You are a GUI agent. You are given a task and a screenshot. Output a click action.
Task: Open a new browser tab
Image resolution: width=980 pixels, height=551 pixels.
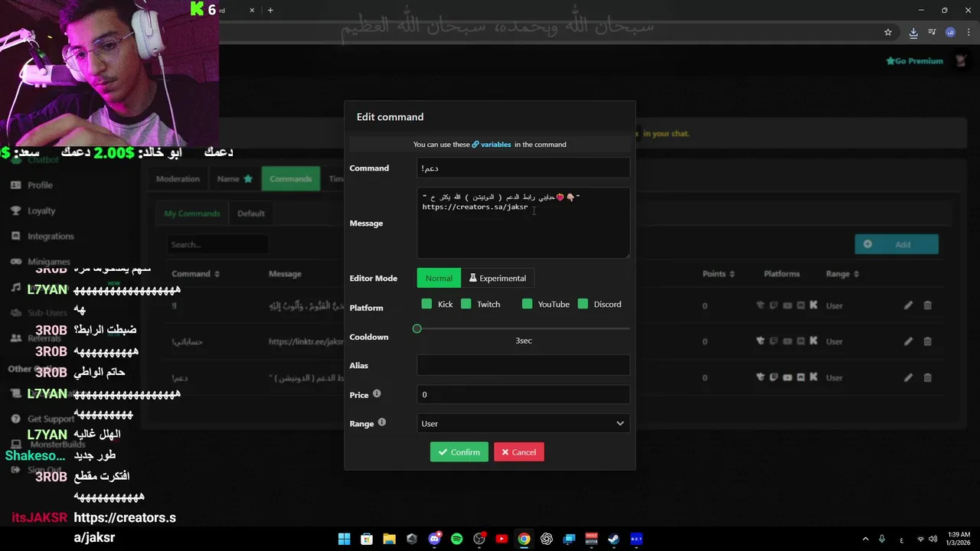click(270, 10)
